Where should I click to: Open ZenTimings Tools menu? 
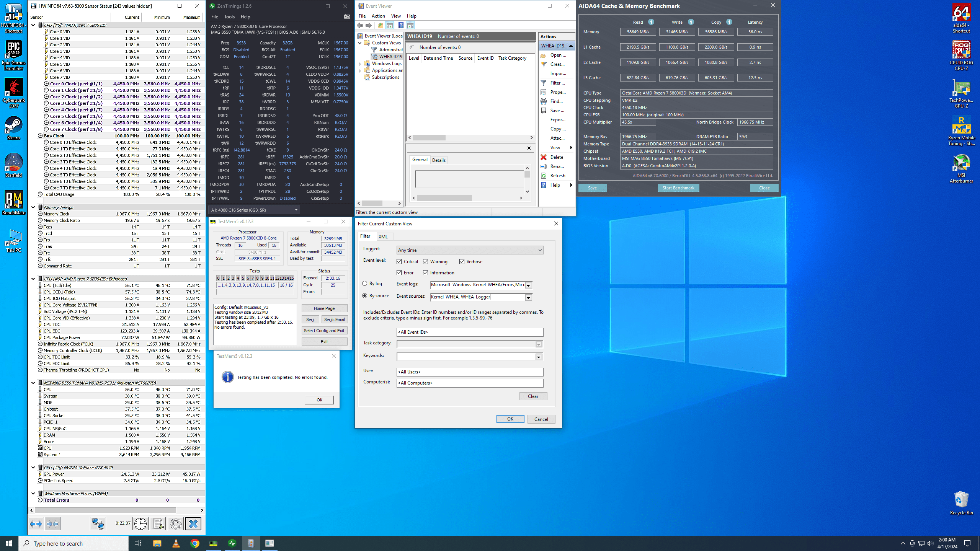coord(229,17)
